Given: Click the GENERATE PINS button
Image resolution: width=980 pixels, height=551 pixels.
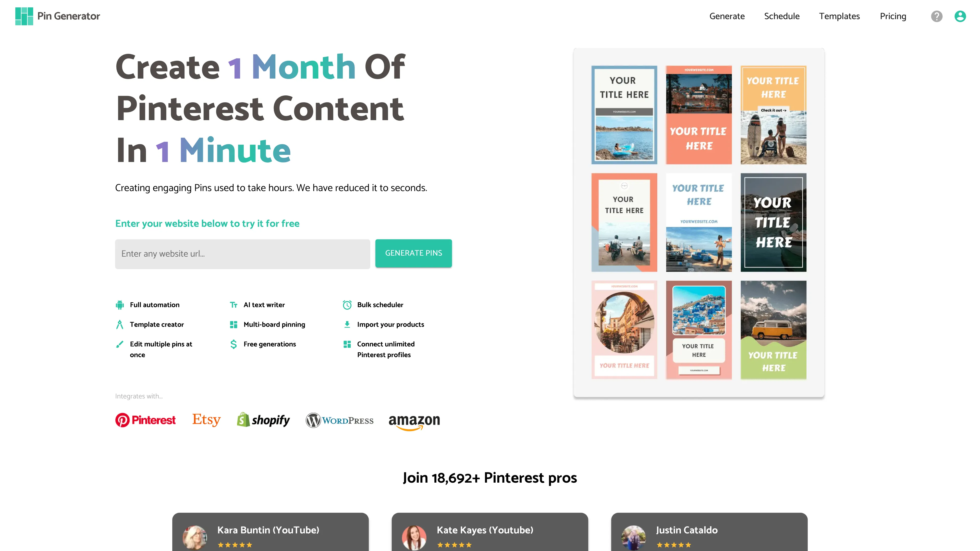Looking at the screenshot, I should click(413, 253).
